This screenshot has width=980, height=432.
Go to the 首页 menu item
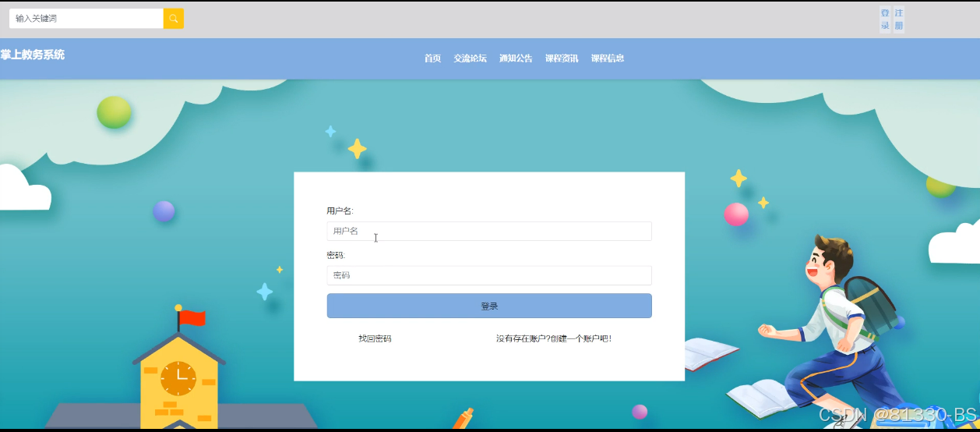[433, 58]
